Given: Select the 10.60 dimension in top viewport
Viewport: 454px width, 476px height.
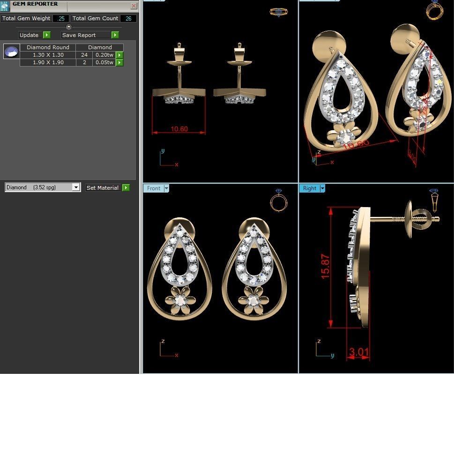Looking at the screenshot, I should [179, 129].
